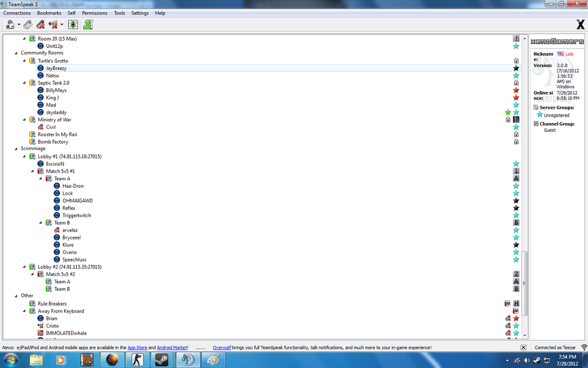Image resolution: width=588 pixels, height=368 pixels.
Task: Click the scrollbar up arrow of channel list
Action: [524, 39]
